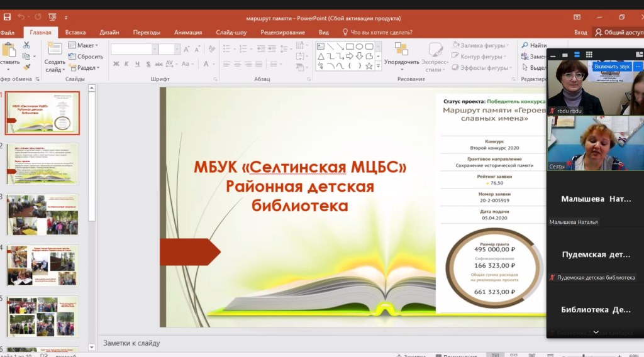The width and height of the screenshot is (644, 357).
Task: Toggle bold Ж formatting
Action: (x=116, y=63)
